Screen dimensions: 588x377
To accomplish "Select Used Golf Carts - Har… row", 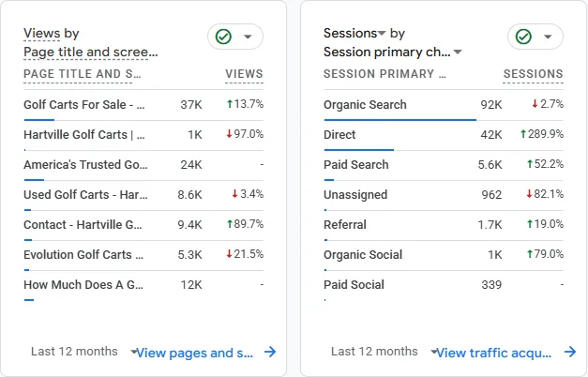I will 143,195.
